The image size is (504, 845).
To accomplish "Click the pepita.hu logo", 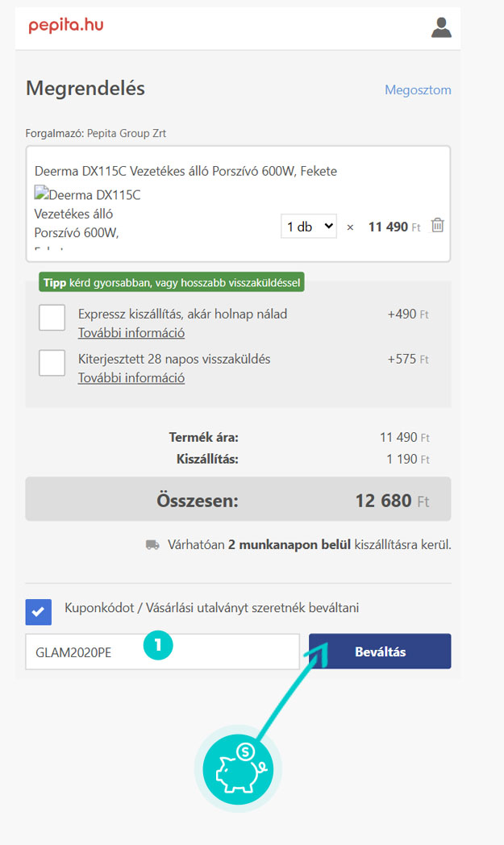I will click(x=66, y=25).
